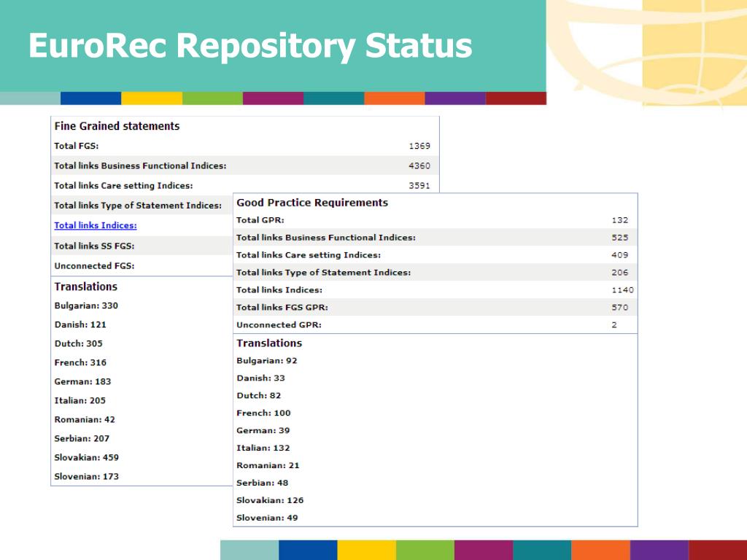747x560 pixels.
Task: Select Romanian: 42 translation entry
Action: (85, 419)
